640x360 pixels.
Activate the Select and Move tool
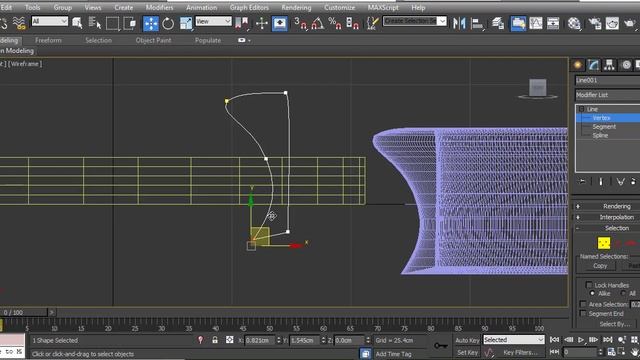(x=151, y=23)
